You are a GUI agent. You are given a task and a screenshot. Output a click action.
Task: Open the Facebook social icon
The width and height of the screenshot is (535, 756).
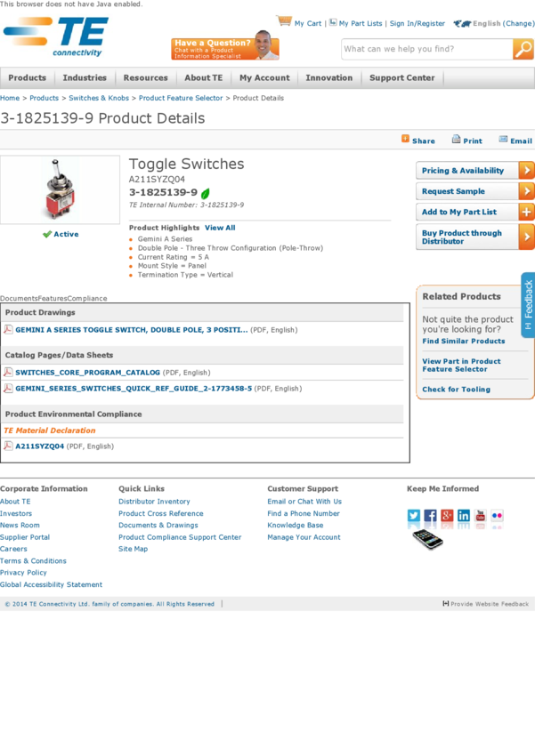(x=431, y=516)
